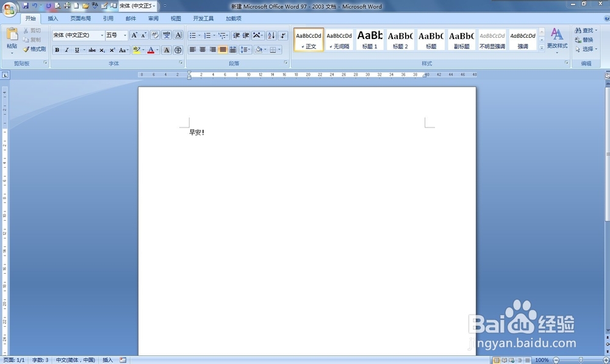Align text left
610x364 pixels.
pyautogui.click(x=193, y=49)
